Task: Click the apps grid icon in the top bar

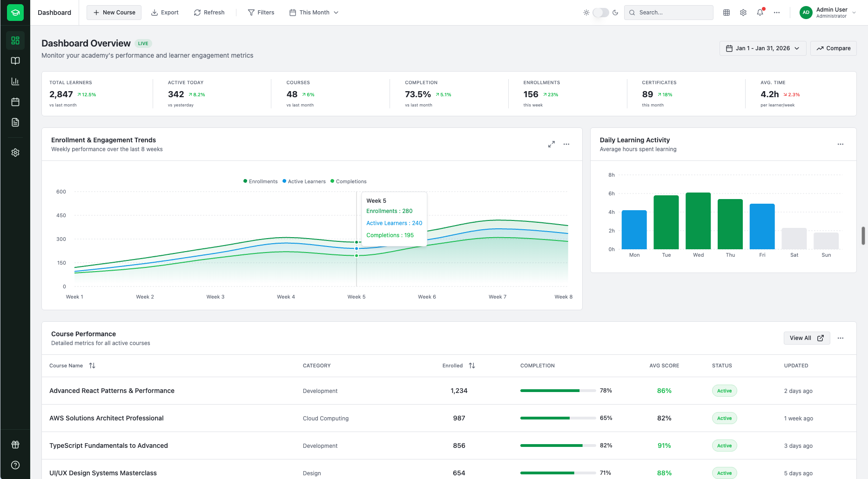Action: pos(727,13)
